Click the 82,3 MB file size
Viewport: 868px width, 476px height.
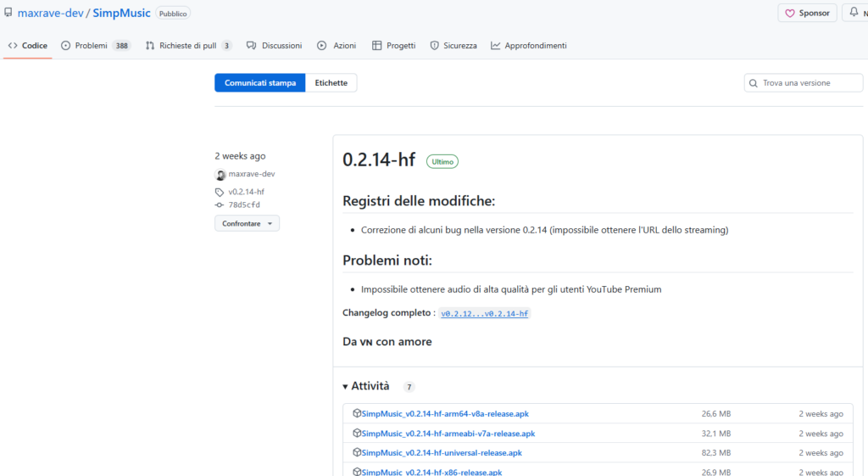tap(716, 453)
